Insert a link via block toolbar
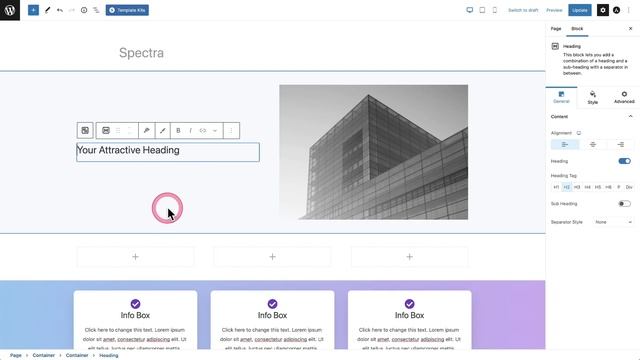This screenshot has width=640, height=360. pos(203,131)
